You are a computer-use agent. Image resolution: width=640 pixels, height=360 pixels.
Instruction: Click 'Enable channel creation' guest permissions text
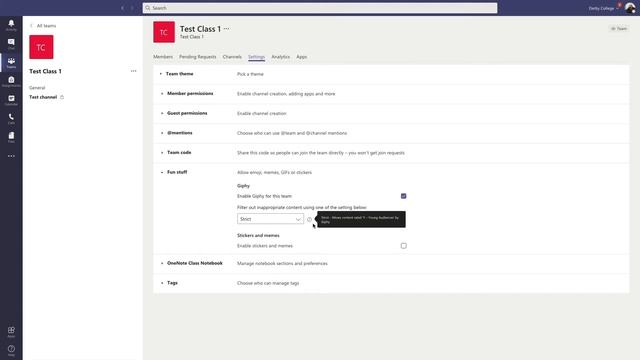click(x=262, y=113)
